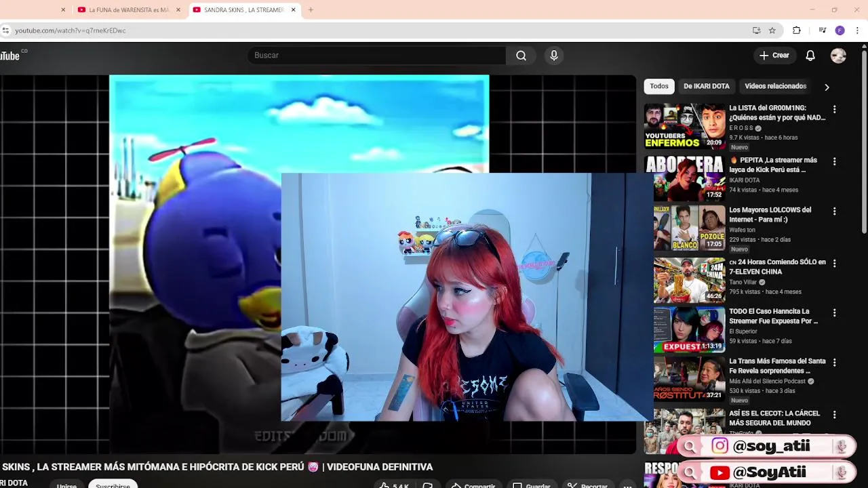Open options for PEPITA streamer video

(834, 161)
